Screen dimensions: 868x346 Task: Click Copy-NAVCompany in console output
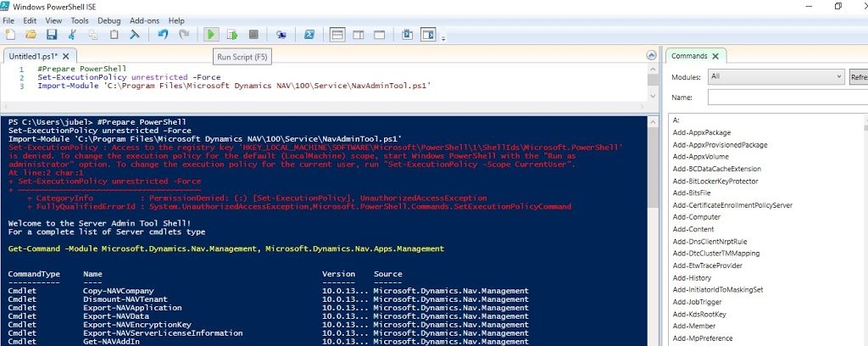tap(119, 291)
